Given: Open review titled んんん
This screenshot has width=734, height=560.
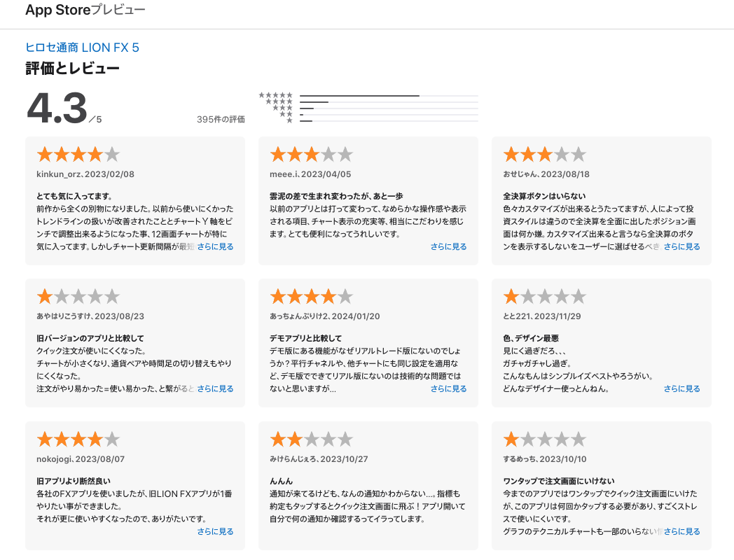Looking at the screenshot, I should 281,481.
